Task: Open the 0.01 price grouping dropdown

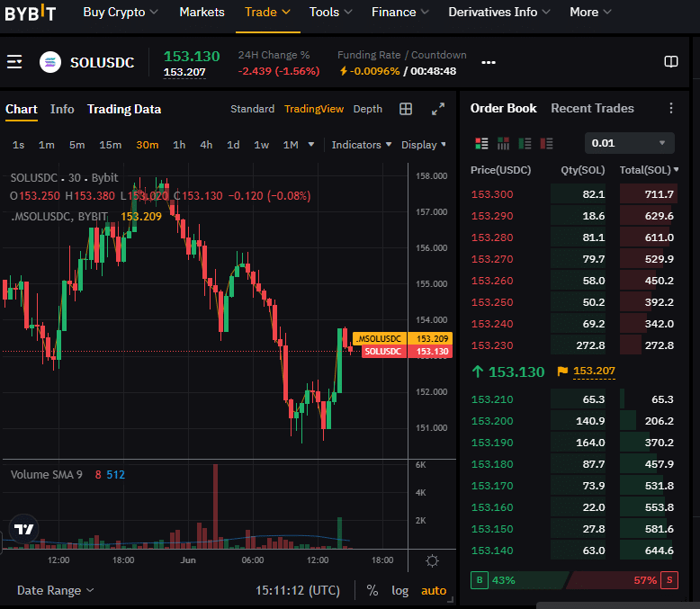Action: coord(630,143)
